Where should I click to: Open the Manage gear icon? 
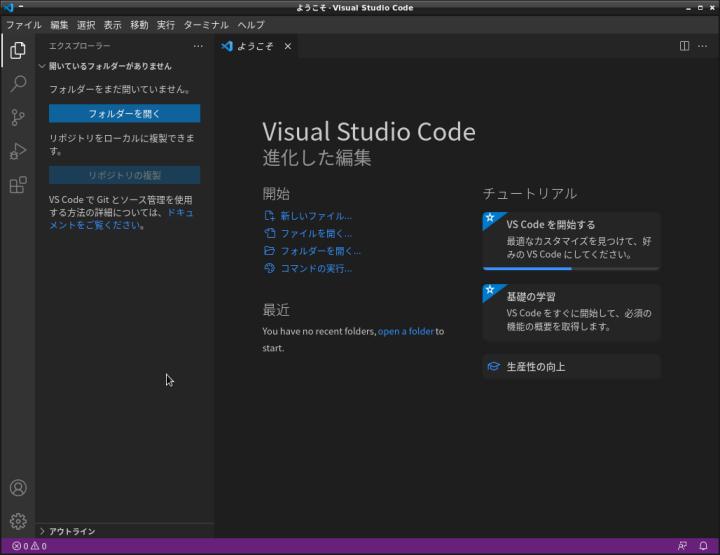click(18, 521)
